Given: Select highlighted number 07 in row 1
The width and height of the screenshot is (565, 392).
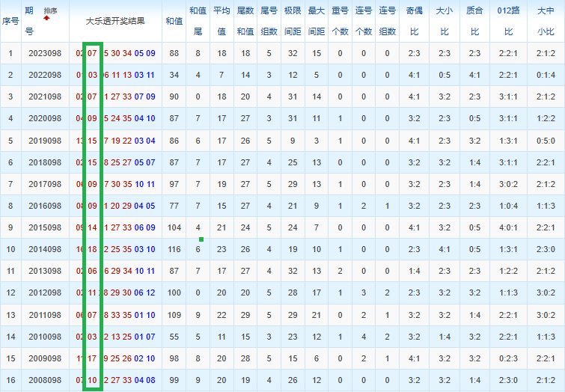Looking at the screenshot, I should coord(92,53).
